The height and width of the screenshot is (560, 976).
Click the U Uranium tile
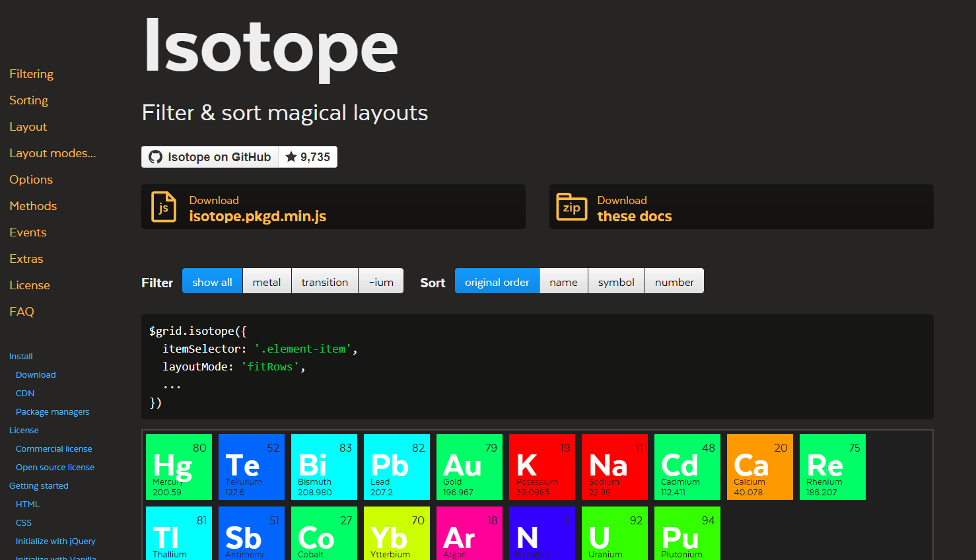point(615,534)
